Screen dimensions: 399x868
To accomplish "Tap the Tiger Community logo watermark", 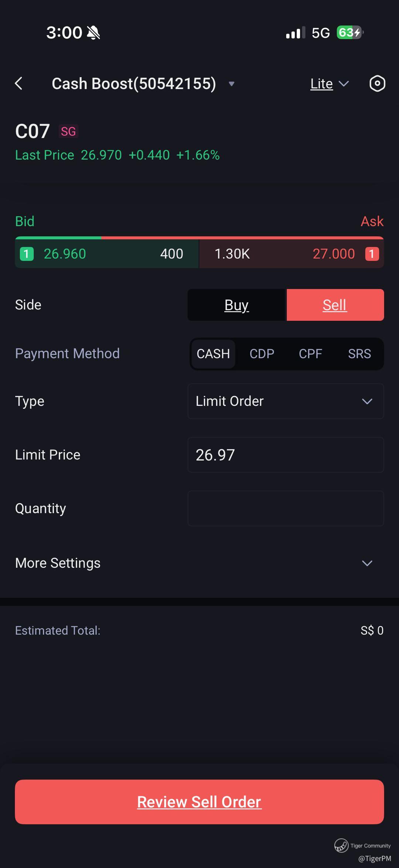I will pyautogui.click(x=341, y=845).
